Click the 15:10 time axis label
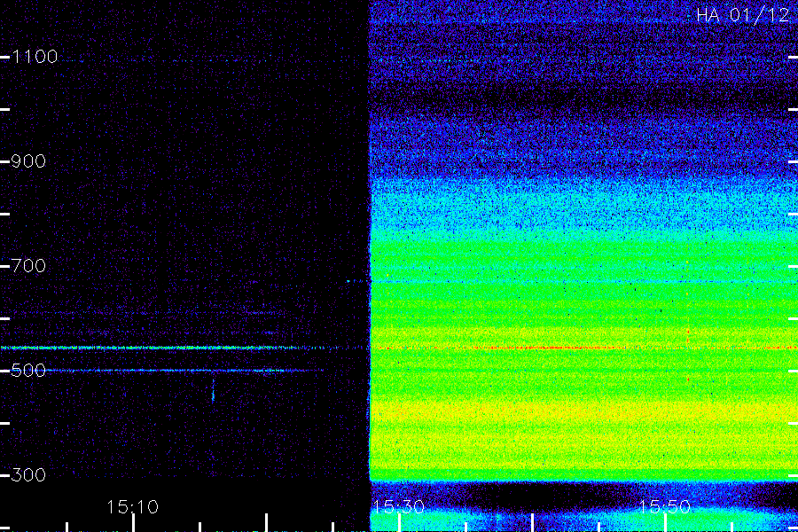This screenshot has width=798, height=532. click(133, 506)
